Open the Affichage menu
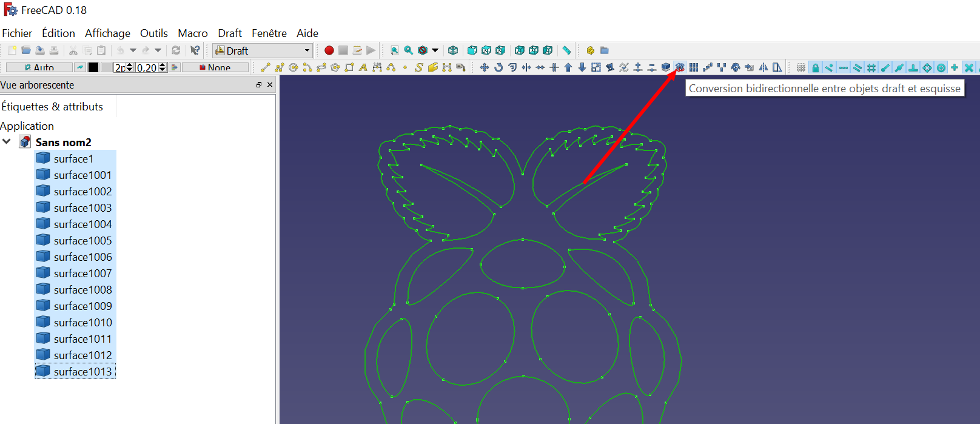Image resolution: width=980 pixels, height=424 pixels. (107, 33)
